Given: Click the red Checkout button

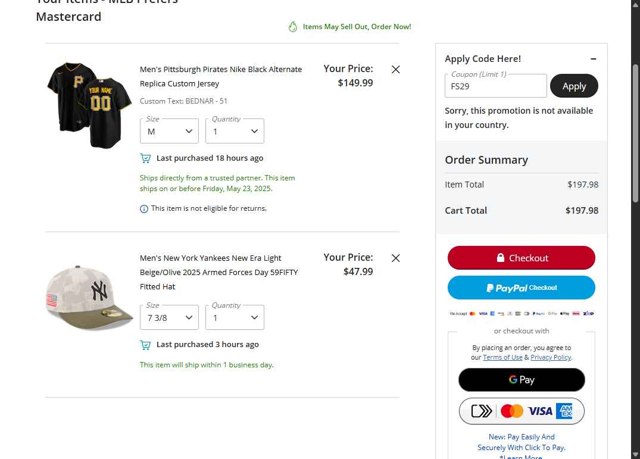Looking at the screenshot, I should coord(521,258).
